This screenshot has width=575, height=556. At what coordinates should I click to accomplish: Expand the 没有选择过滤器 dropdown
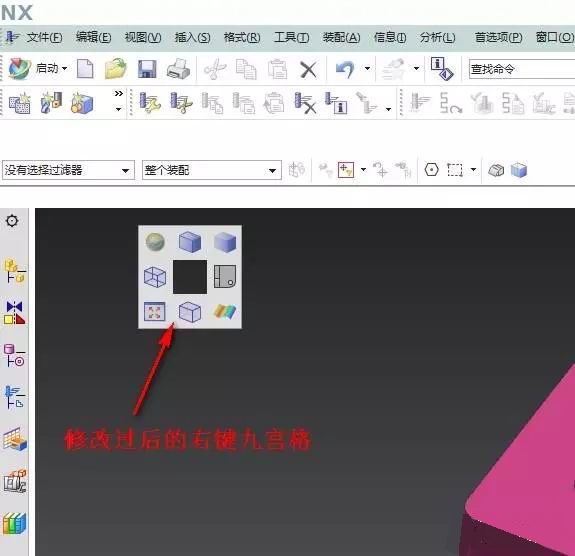68,170
